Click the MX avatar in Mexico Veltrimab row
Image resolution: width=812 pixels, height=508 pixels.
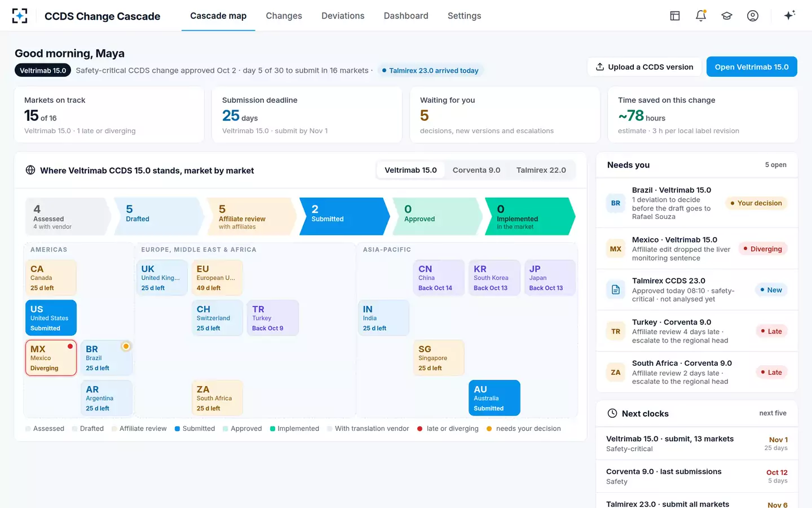coord(616,249)
